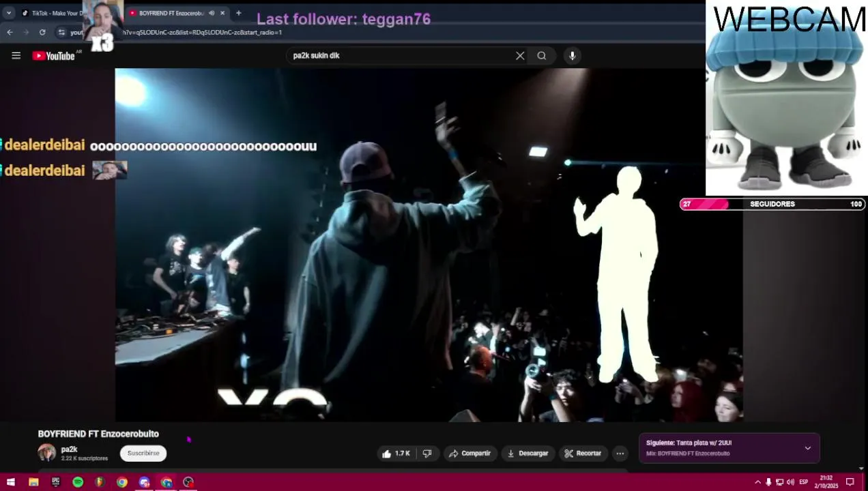Download the video via Descargar
This screenshot has height=491, width=868.
527,453
